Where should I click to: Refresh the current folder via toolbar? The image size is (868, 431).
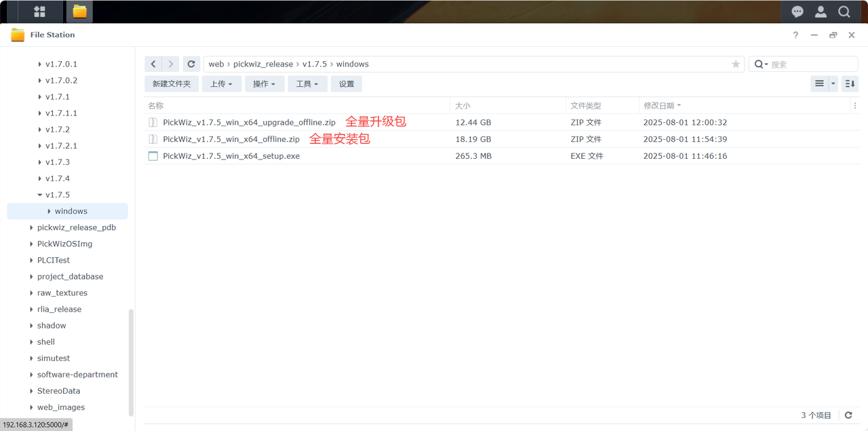pos(191,64)
